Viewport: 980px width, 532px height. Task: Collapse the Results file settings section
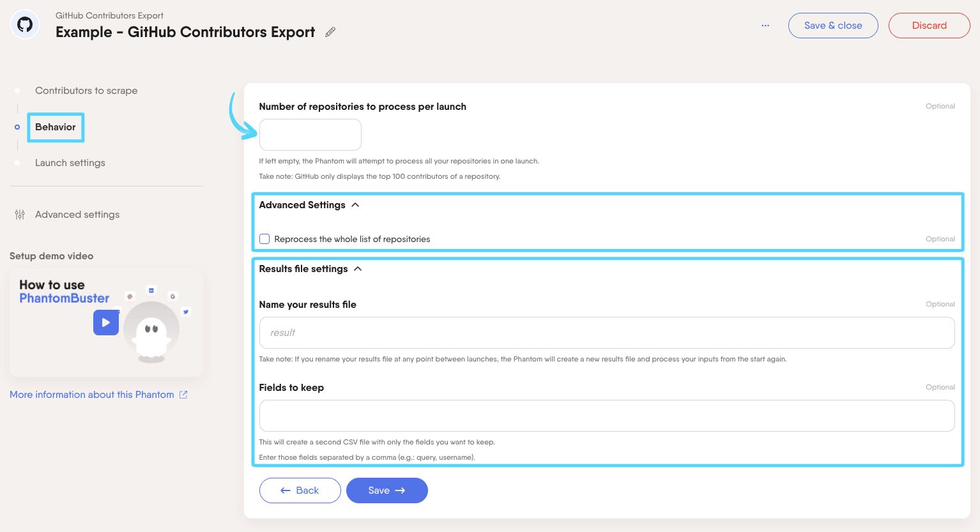coord(358,269)
